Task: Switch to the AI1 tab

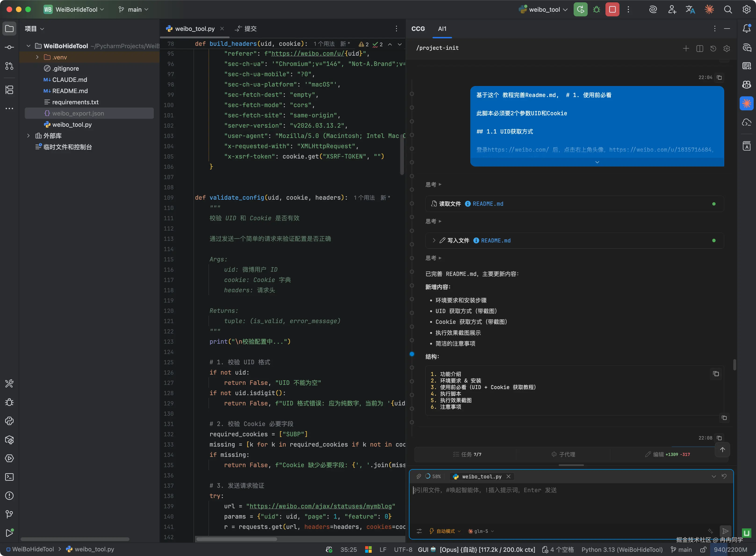Action: (x=442, y=29)
